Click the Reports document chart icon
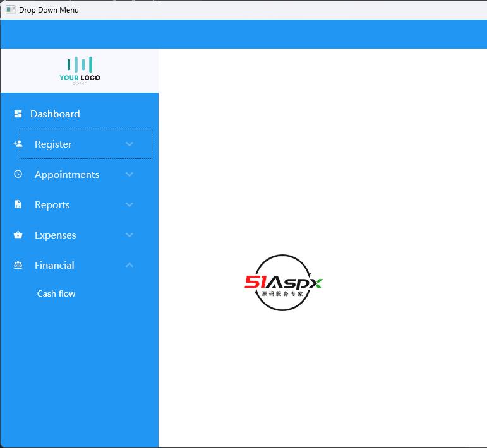Viewport: 487px width, 448px height. 18,204
